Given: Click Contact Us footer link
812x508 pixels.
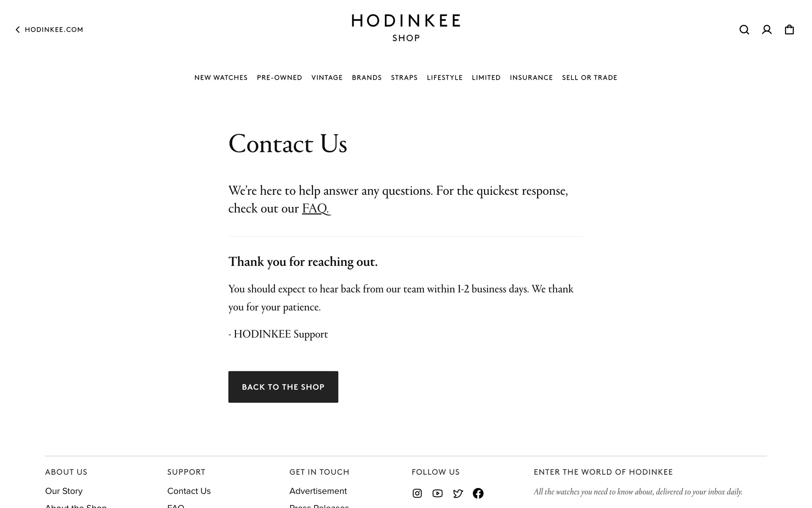Looking at the screenshot, I should tap(189, 491).
